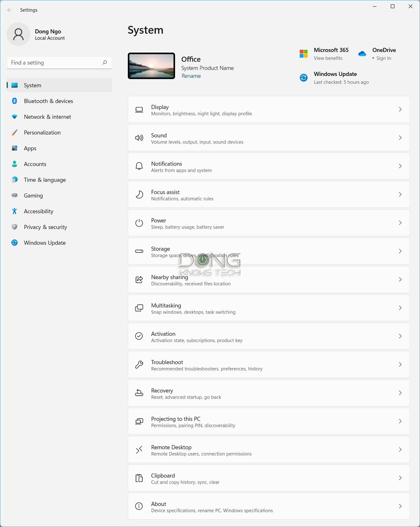This screenshot has height=527, width=420.
Task: Expand the About row chevron
Action: (x=400, y=506)
